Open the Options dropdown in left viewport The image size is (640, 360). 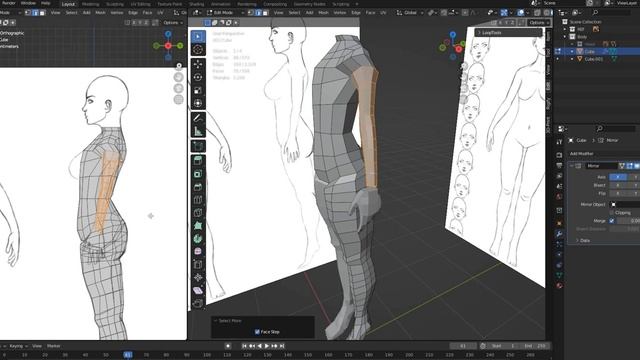[172, 22]
